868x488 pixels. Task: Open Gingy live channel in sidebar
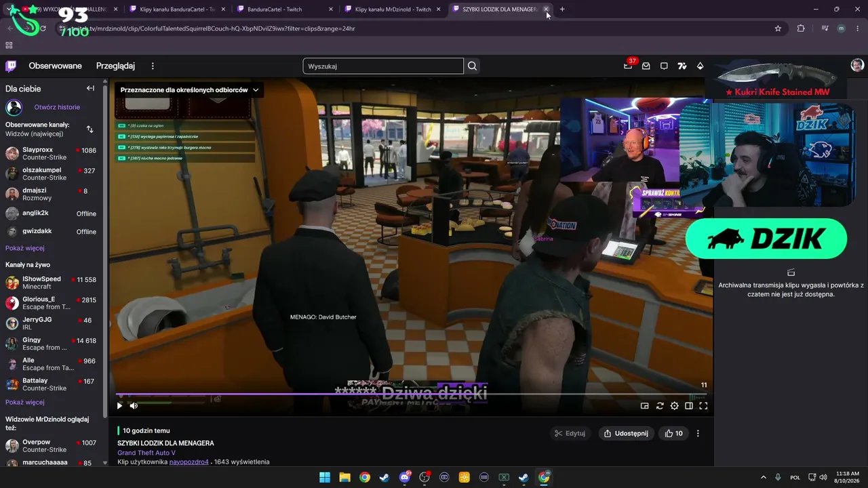point(52,344)
